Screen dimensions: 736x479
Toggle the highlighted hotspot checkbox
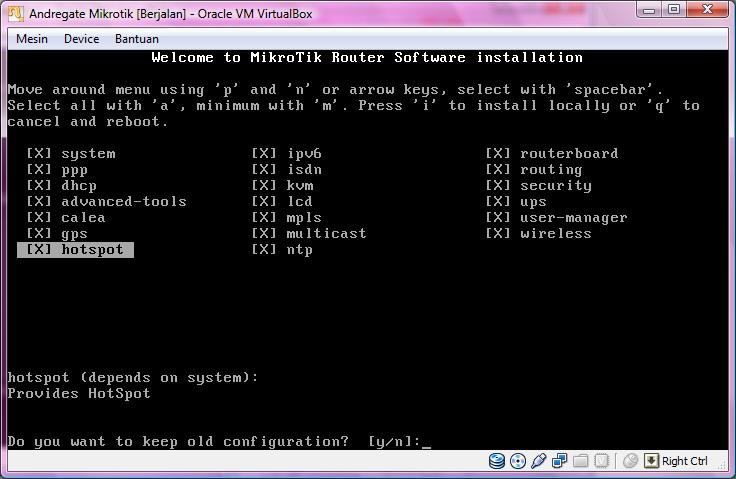(39, 249)
